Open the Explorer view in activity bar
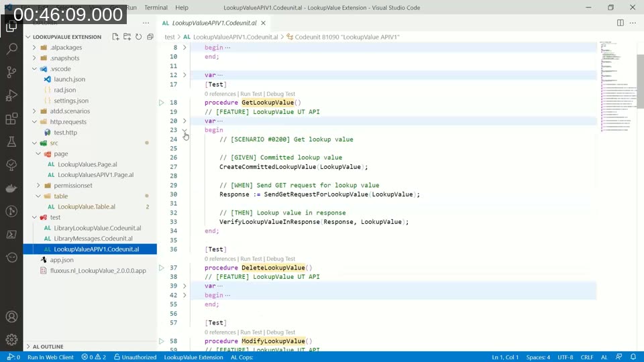 pos(11,26)
